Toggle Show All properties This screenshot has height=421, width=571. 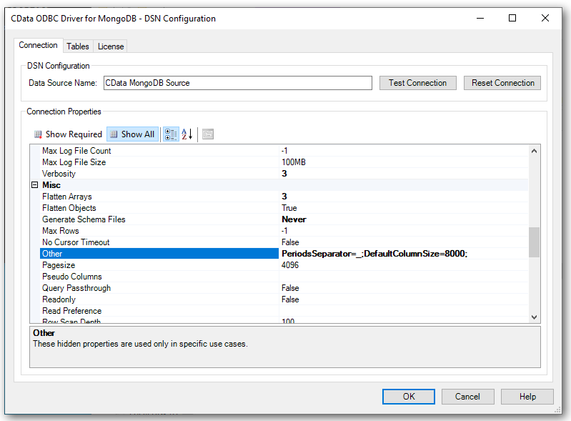coord(133,134)
